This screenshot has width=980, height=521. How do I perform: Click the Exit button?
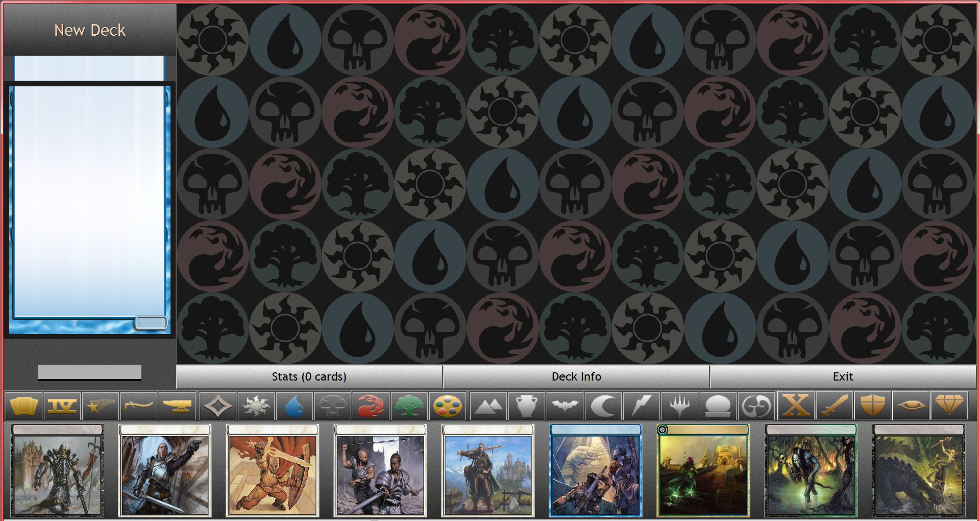[x=843, y=376]
